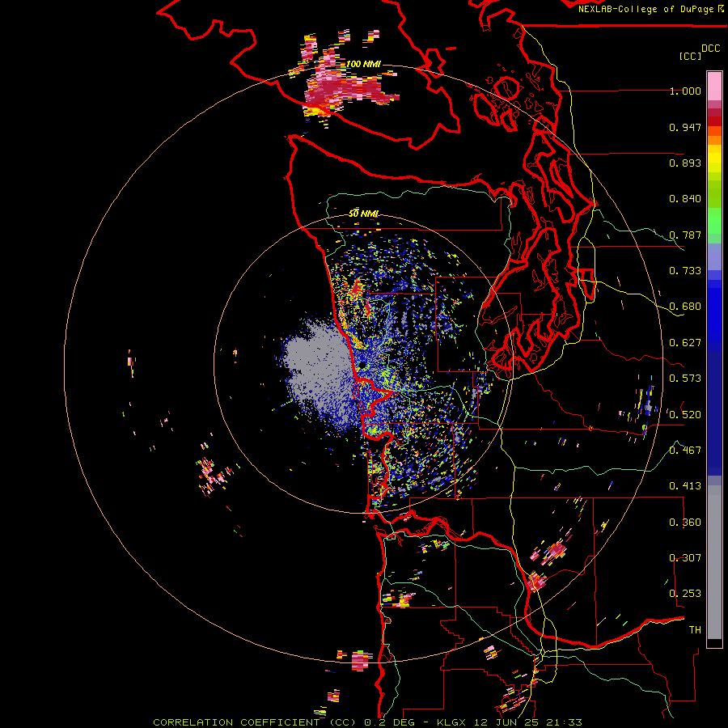Viewport: 728px width, 728px height.
Task: Click the 0.467 scale value
Action: pyautogui.click(x=685, y=451)
